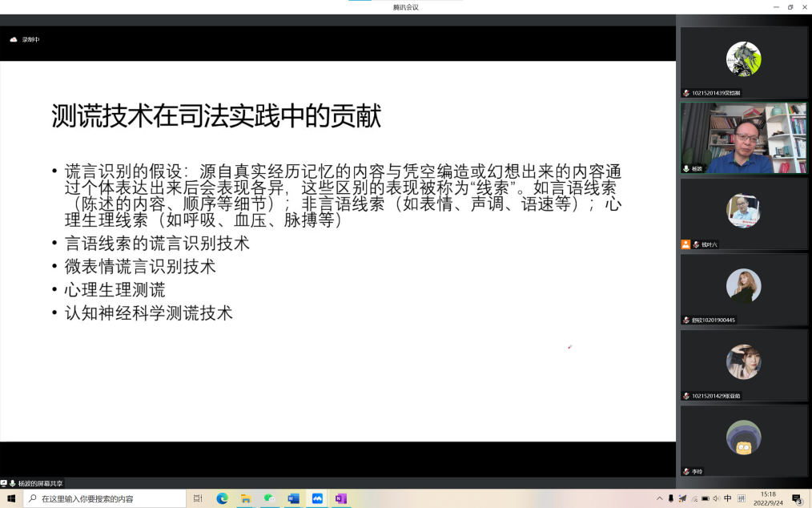This screenshot has width=812, height=508.
Task: Open notification center with 3 notifications
Action: tap(797, 498)
